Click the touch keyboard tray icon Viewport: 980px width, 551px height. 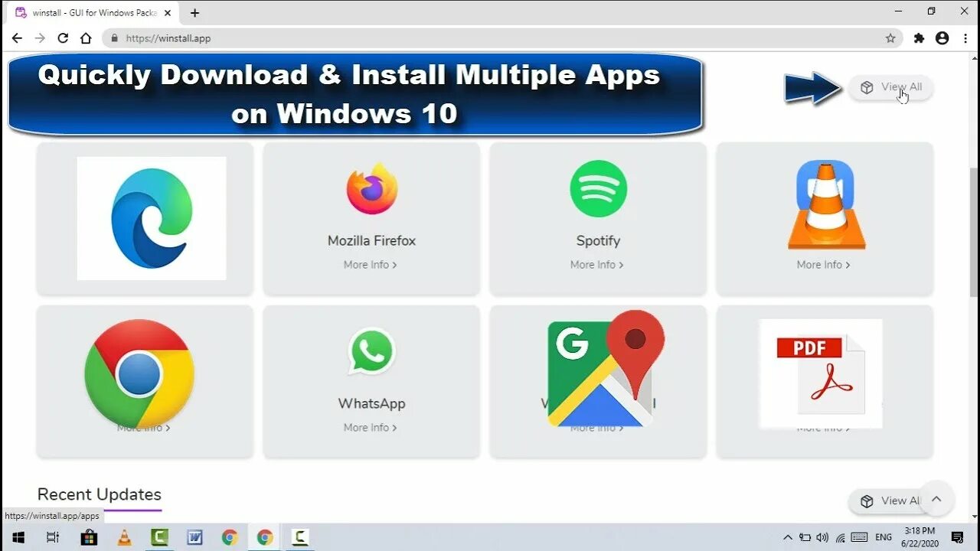tap(859, 537)
